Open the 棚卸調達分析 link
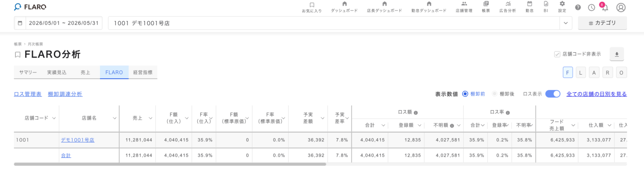Screen dimensions: 644x171 (x=65, y=94)
